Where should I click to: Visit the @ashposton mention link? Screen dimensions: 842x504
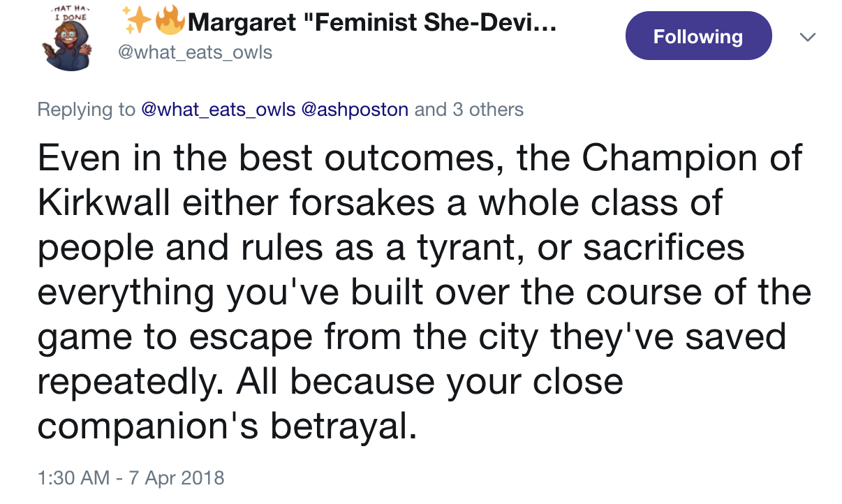click(355, 110)
